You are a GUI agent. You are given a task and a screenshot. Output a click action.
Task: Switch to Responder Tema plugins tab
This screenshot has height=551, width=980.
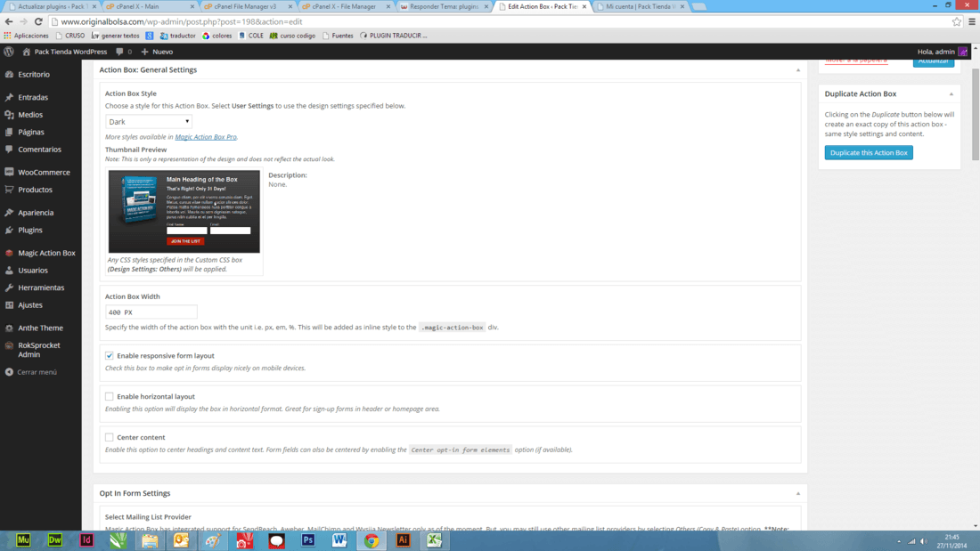tap(443, 6)
